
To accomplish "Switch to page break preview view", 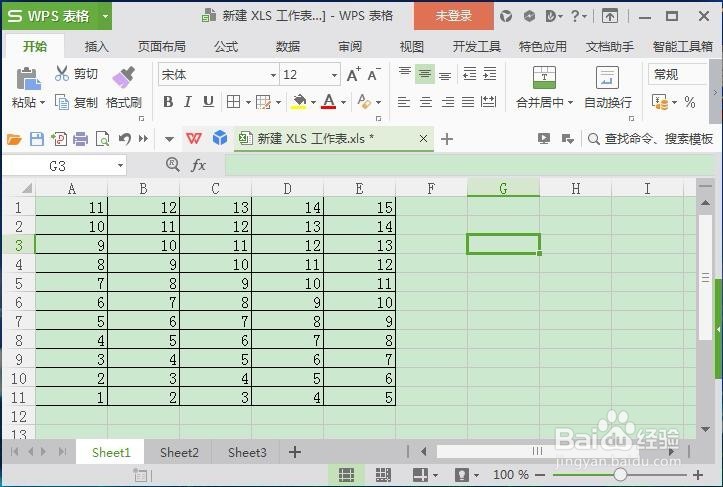I will point(383,475).
